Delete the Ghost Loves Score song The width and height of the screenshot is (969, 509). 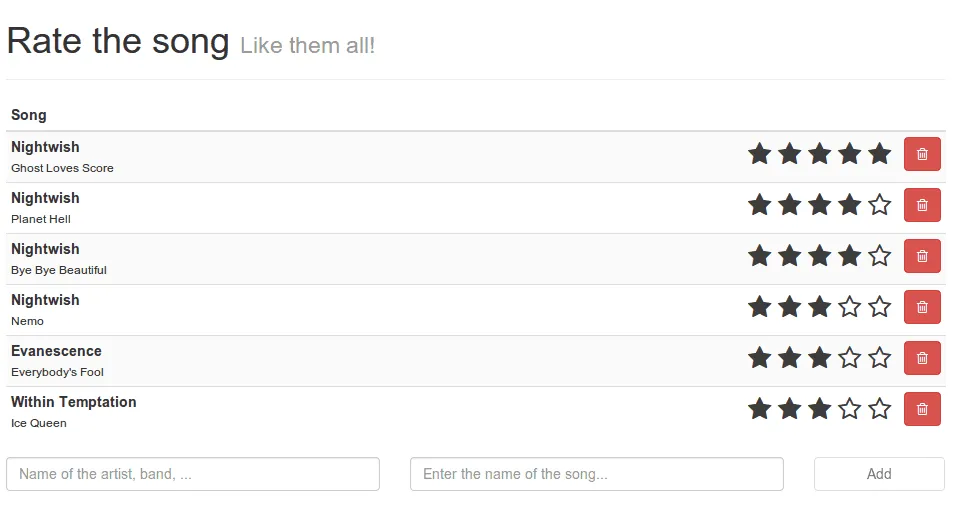click(x=922, y=154)
